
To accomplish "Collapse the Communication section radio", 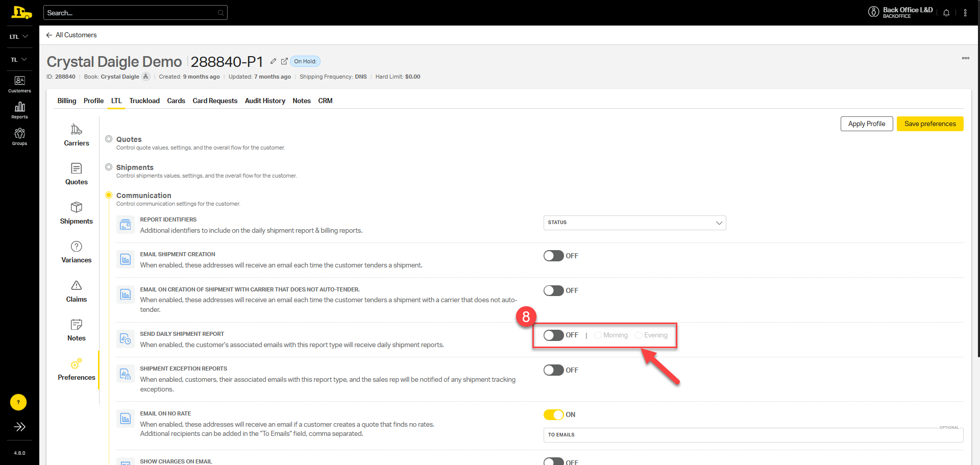I will pos(109,195).
